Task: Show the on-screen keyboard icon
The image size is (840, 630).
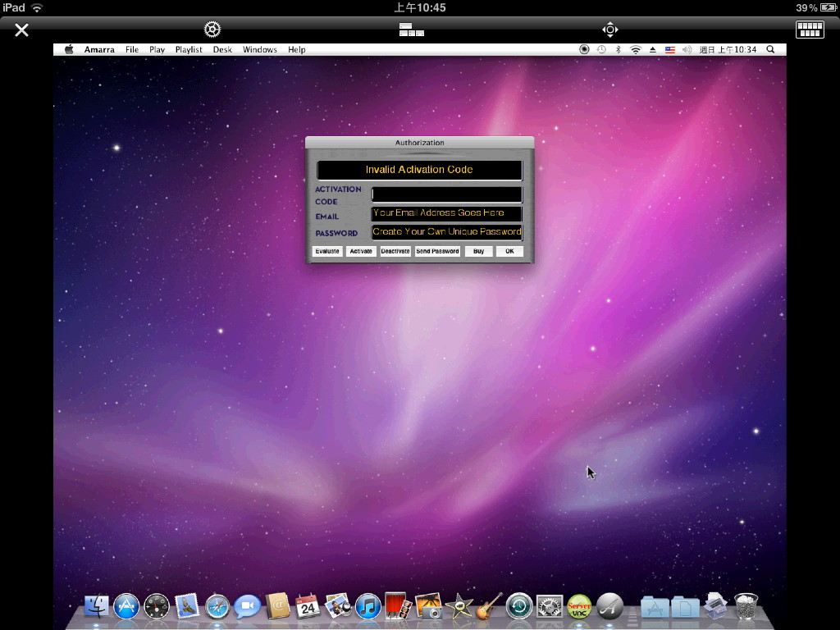Action: [x=810, y=30]
